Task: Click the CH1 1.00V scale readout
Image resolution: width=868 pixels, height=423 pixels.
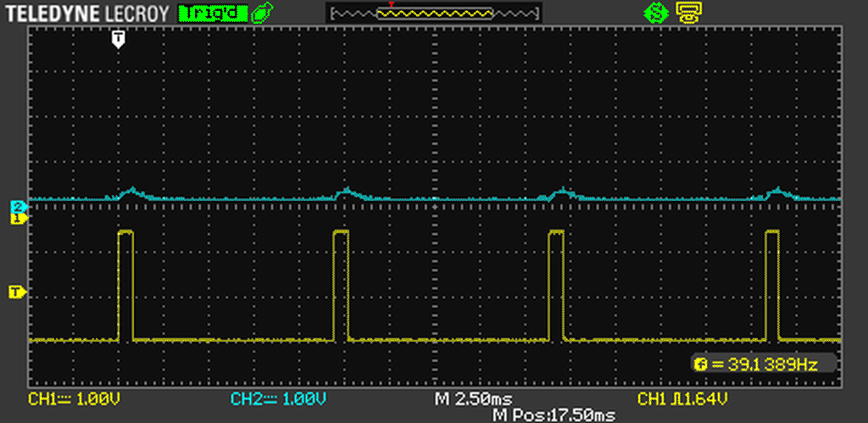Action: point(75,398)
